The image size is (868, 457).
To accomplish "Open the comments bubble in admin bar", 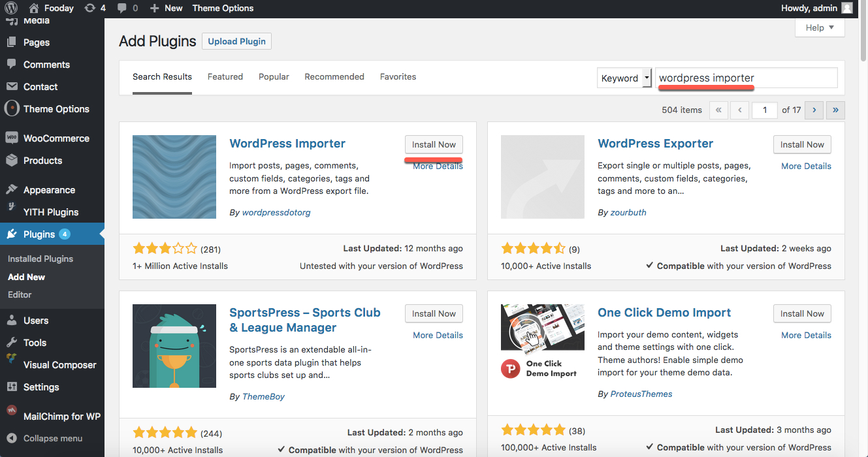I will coord(122,8).
